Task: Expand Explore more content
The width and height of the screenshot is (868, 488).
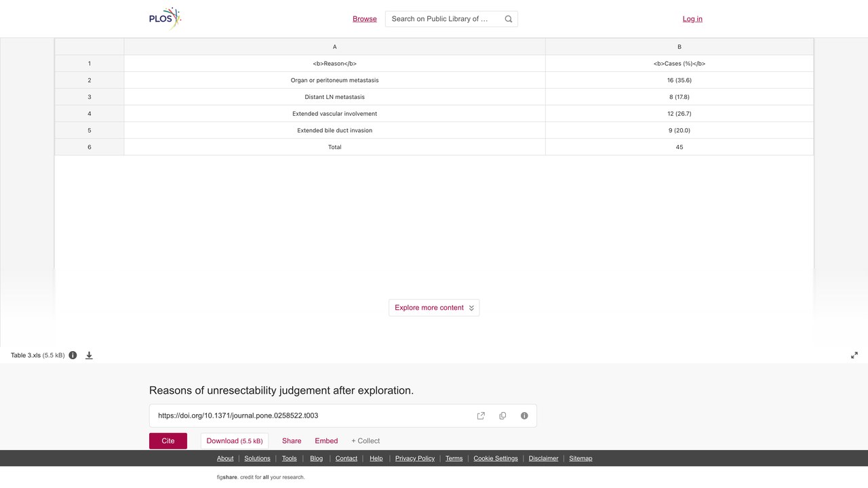Action: (434, 308)
